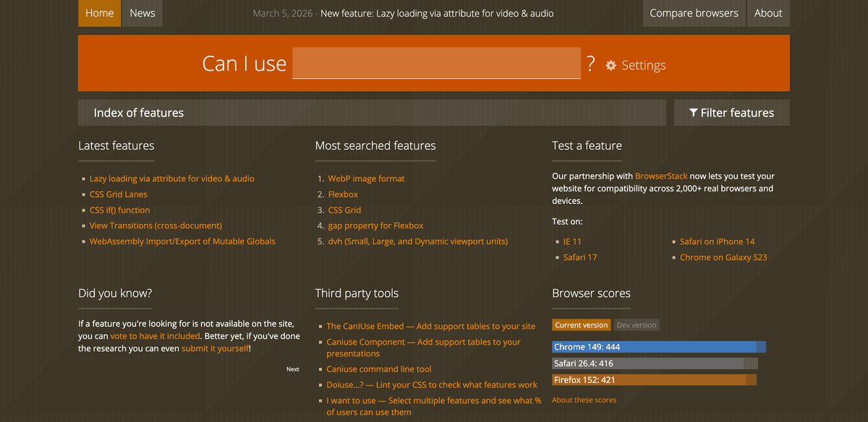Follow the BrowserStack partnership link
The width and height of the screenshot is (868, 422).
click(661, 176)
